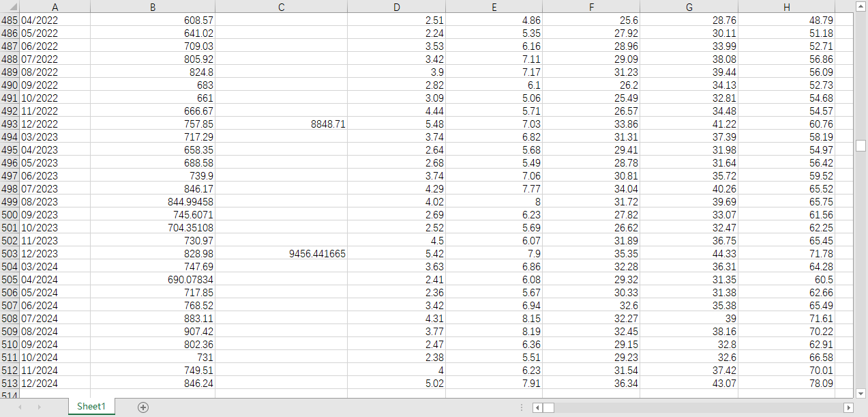This screenshot has height=417, width=868.
Task: Click cell with value 36.34
Action: [x=591, y=384]
